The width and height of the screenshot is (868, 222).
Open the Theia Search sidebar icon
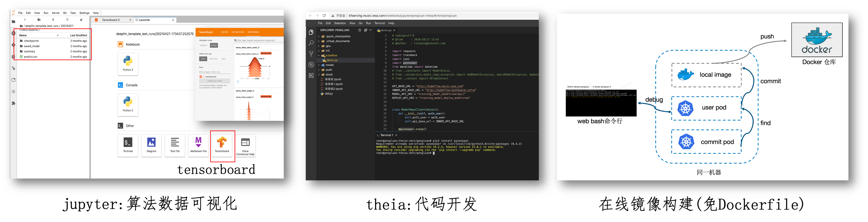[x=311, y=43]
